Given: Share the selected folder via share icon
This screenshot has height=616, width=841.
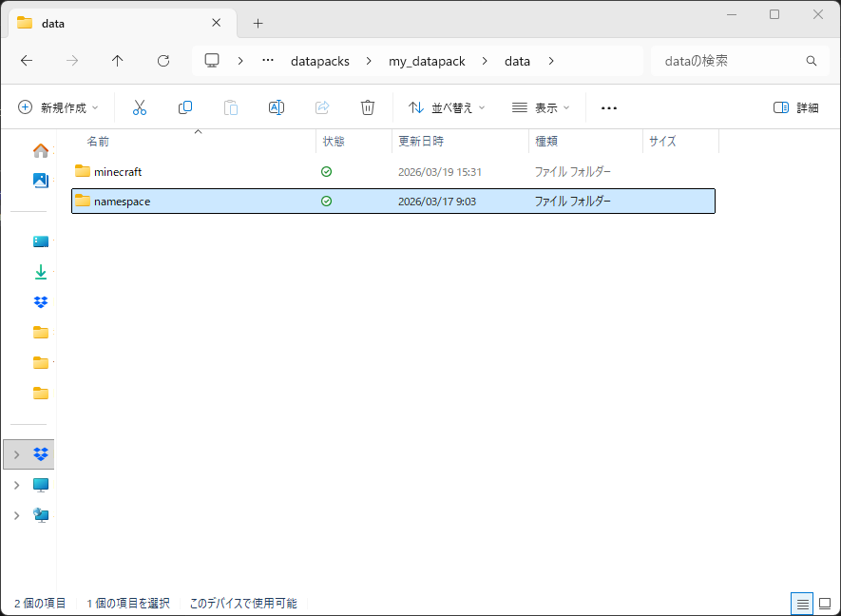Looking at the screenshot, I should [x=322, y=107].
